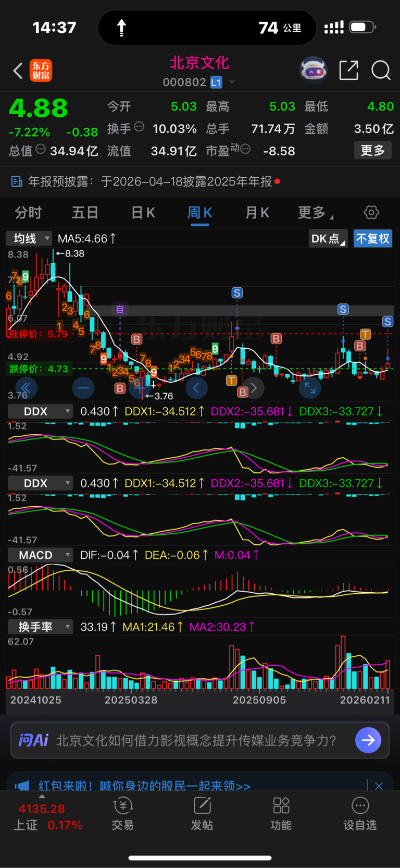This screenshot has width=400, height=868.
Task: Tap the current price 4.88
Action: (39, 109)
